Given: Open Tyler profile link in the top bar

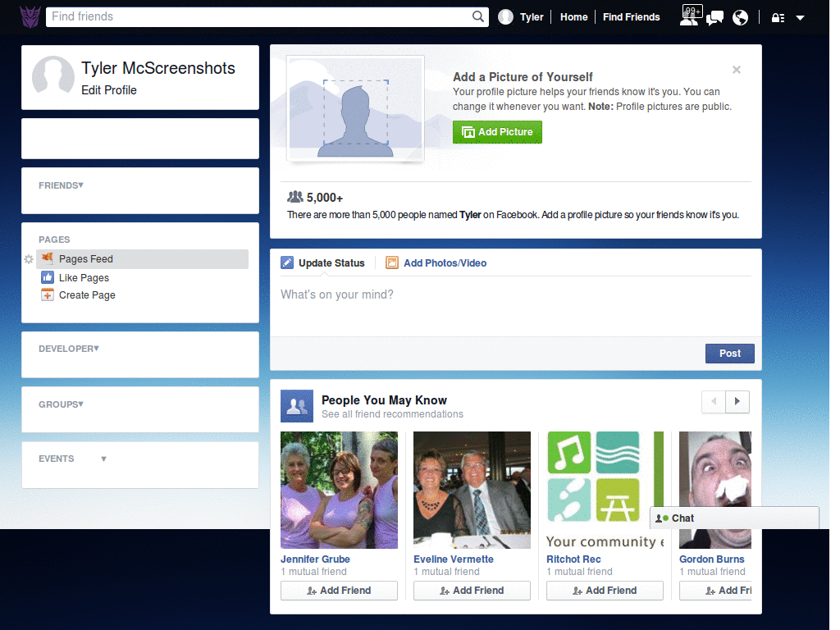Looking at the screenshot, I should tap(532, 17).
